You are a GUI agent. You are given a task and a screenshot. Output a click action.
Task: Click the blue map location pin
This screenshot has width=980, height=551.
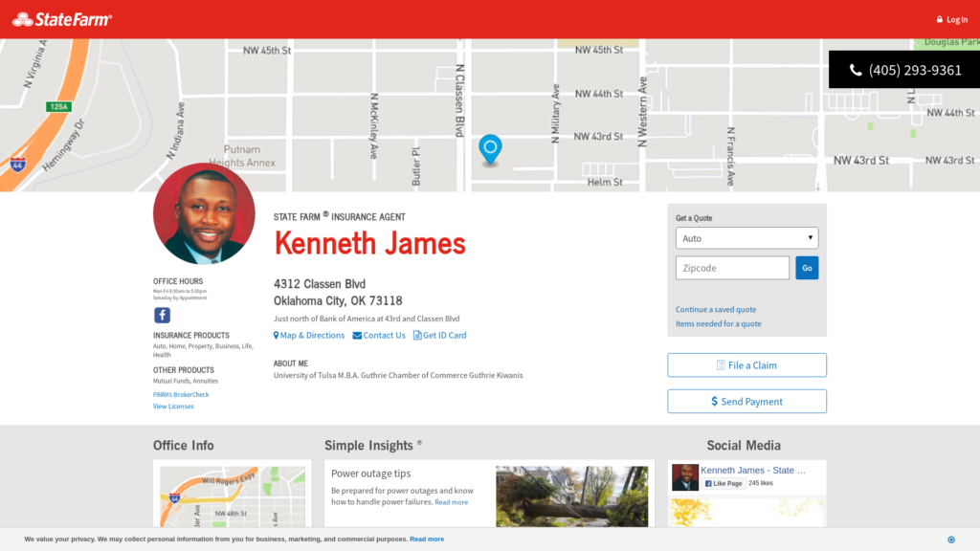(x=490, y=149)
